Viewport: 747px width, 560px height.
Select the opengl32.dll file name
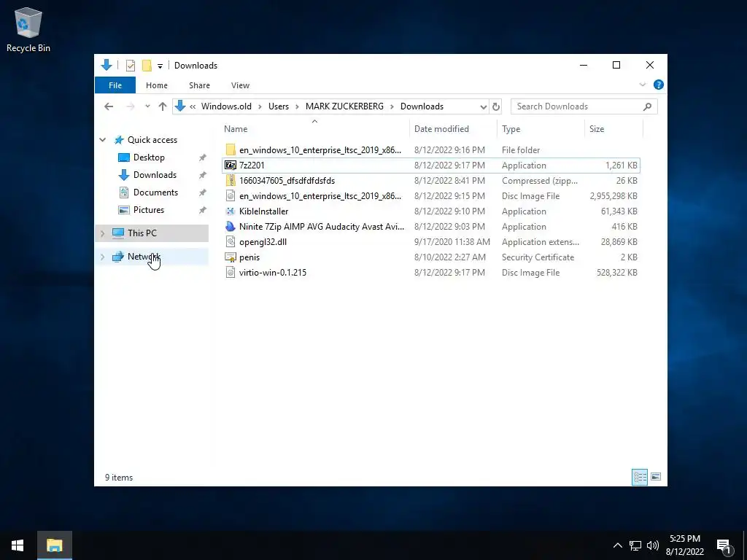[263, 242]
